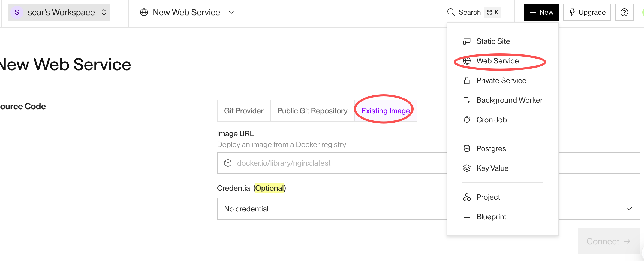The image size is (644, 261).
Task: Click the Background Worker list icon
Action: pos(467,100)
